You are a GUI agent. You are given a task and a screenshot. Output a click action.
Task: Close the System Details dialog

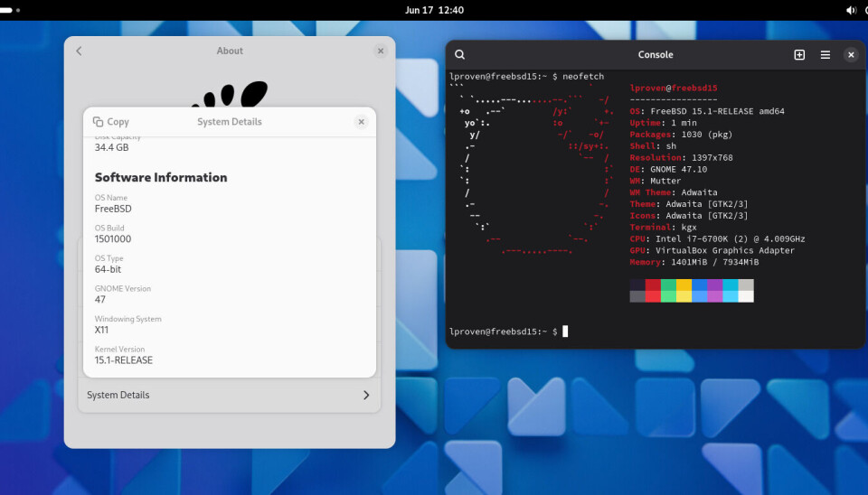361,122
